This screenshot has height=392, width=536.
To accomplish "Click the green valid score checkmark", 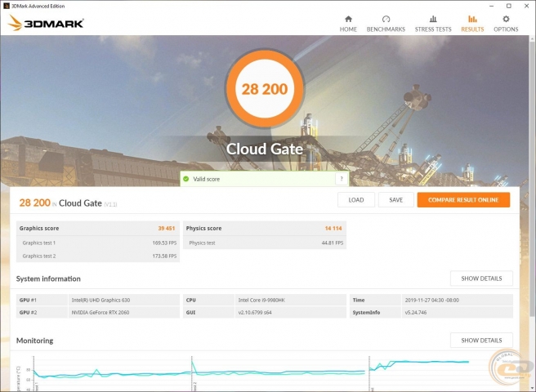I will (186, 179).
